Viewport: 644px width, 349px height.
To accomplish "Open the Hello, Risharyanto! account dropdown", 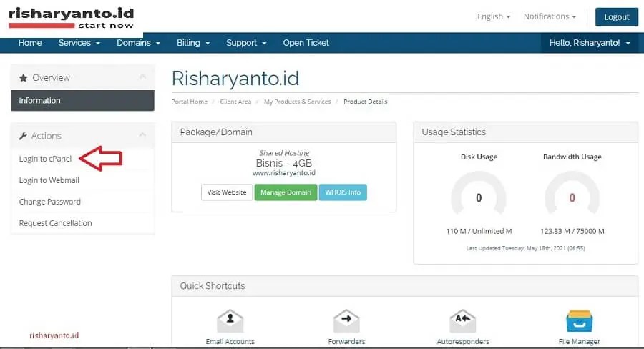I will point(590,43).
